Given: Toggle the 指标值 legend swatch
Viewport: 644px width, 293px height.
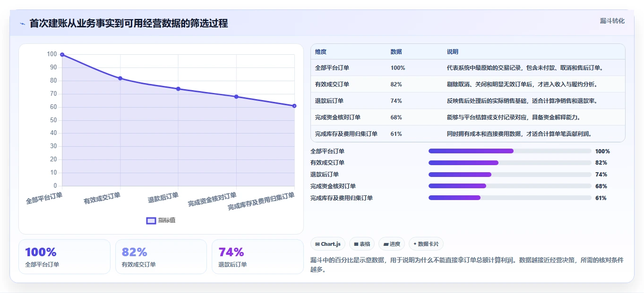Looking at the screenshot, I should point(151,220).
